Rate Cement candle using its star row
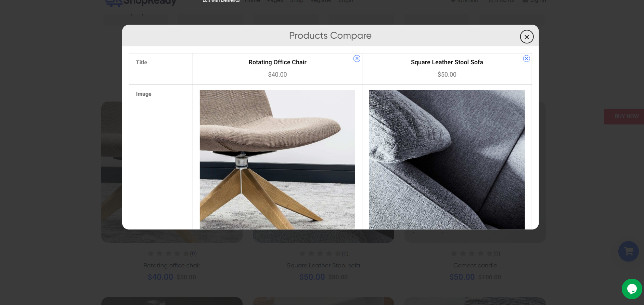 [x=472, y=253]
